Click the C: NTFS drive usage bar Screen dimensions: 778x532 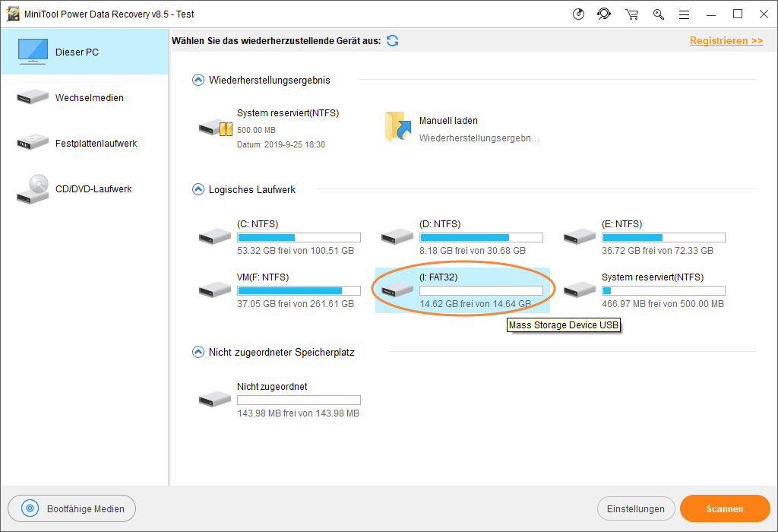(299, 237)
